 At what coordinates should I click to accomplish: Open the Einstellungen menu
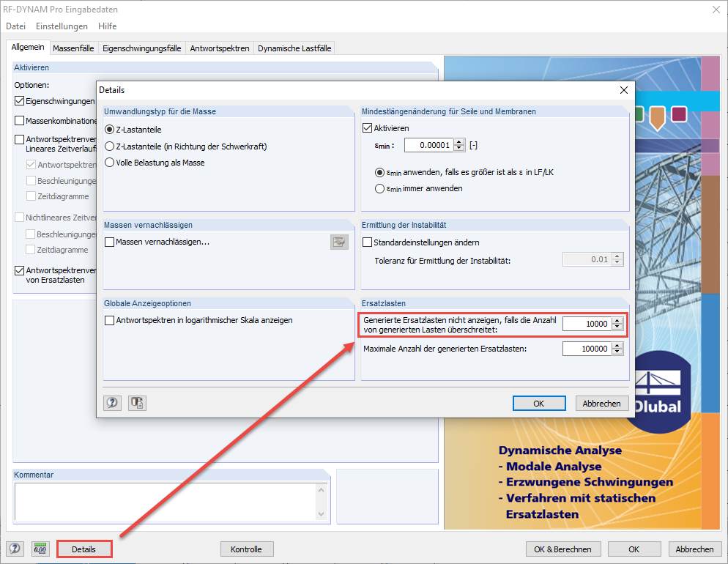coord(62,26)
